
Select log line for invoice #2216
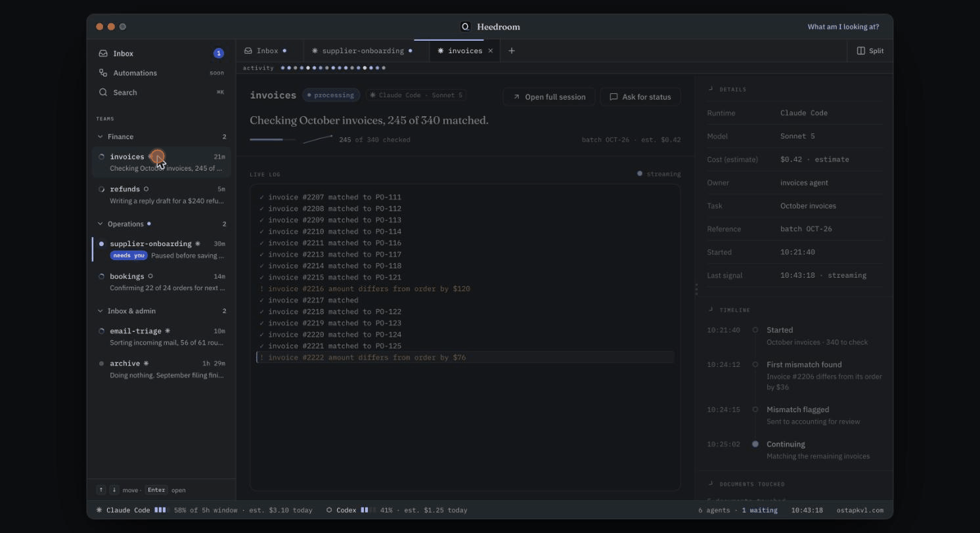coord(465,289)
